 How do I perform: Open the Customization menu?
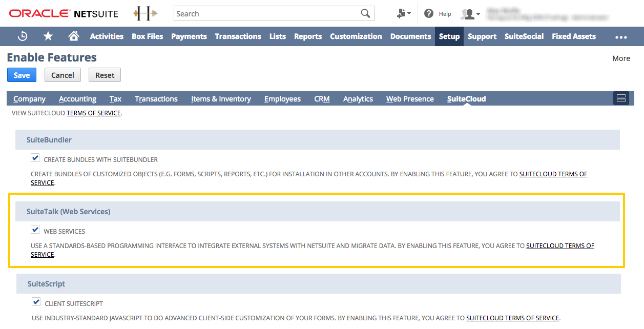pos(356,36)
